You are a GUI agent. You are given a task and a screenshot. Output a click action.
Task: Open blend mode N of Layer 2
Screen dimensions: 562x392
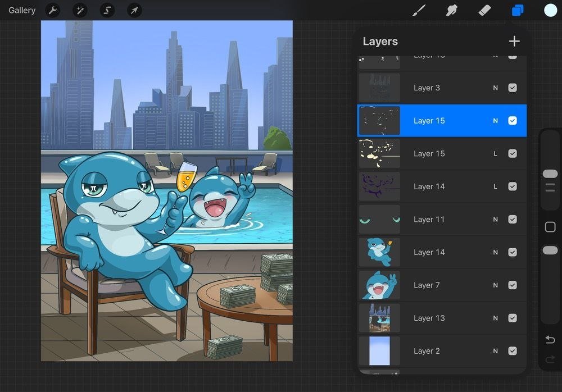[x=495, y=351]
